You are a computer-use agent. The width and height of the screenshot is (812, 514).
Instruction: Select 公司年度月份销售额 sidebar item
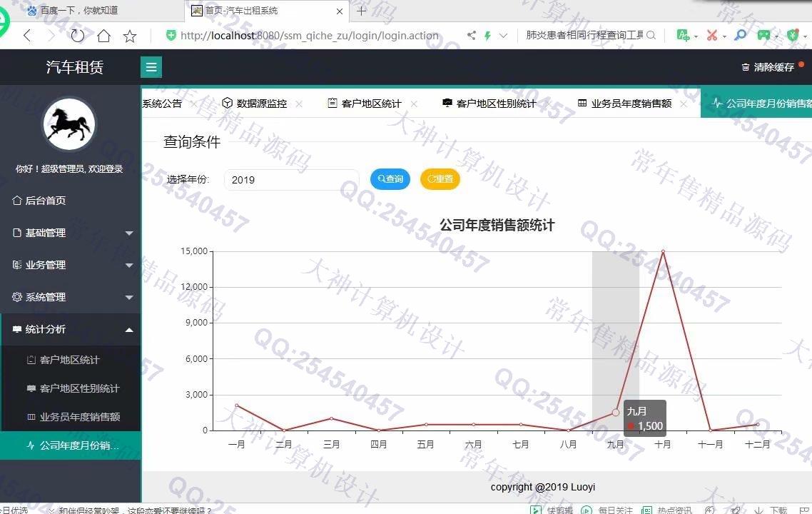(70, 445)
